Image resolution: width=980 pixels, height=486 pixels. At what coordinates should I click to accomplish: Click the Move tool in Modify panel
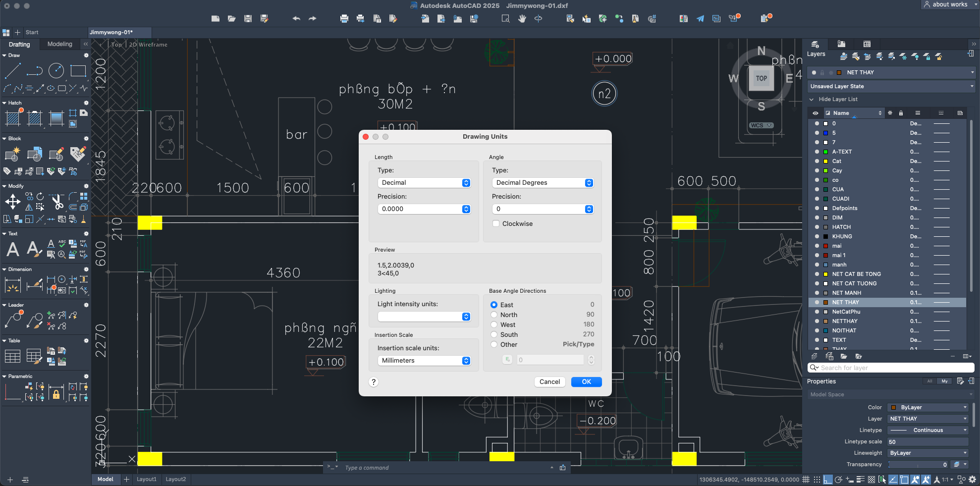coord(12,201)
